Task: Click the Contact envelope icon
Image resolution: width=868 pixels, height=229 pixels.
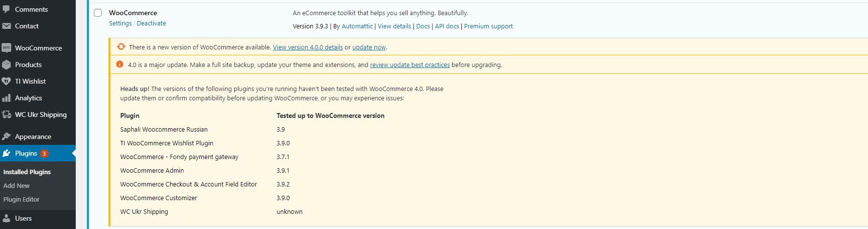Action: click(x=6, y=26)
